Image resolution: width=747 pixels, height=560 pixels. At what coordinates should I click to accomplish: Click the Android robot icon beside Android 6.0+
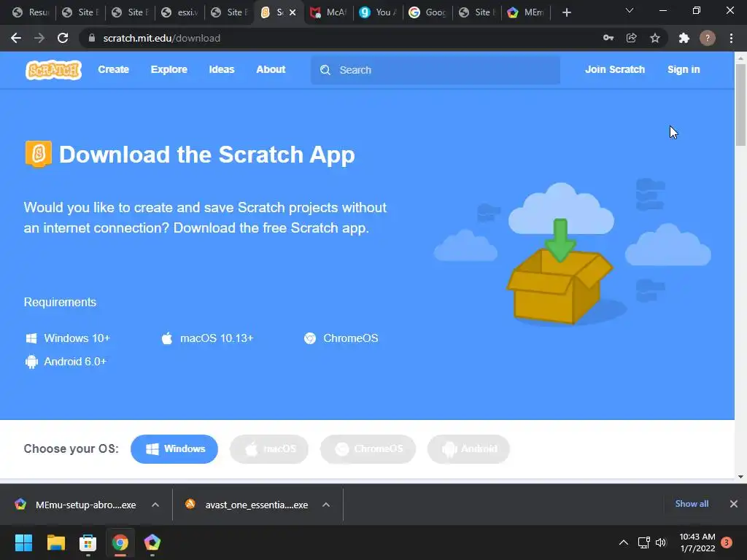[31, 362]
